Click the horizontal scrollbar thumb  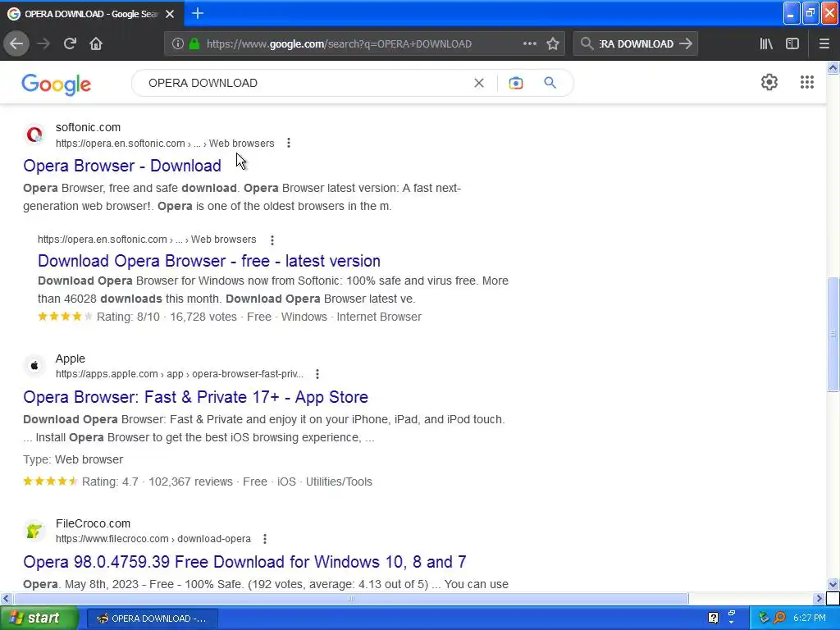tap(351, 598)
